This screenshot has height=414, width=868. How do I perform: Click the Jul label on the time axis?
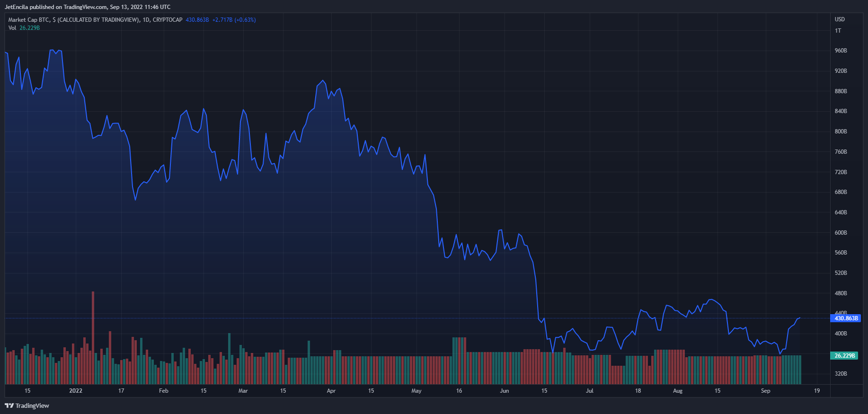click(590, 391)
